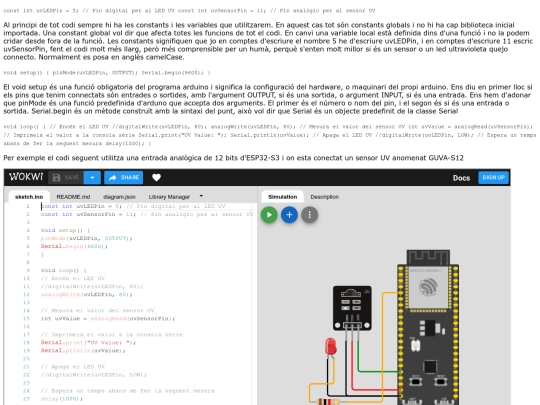Expand the file tabs dropdown arrow
Screen dimensions: 540x405
(201, 196)
